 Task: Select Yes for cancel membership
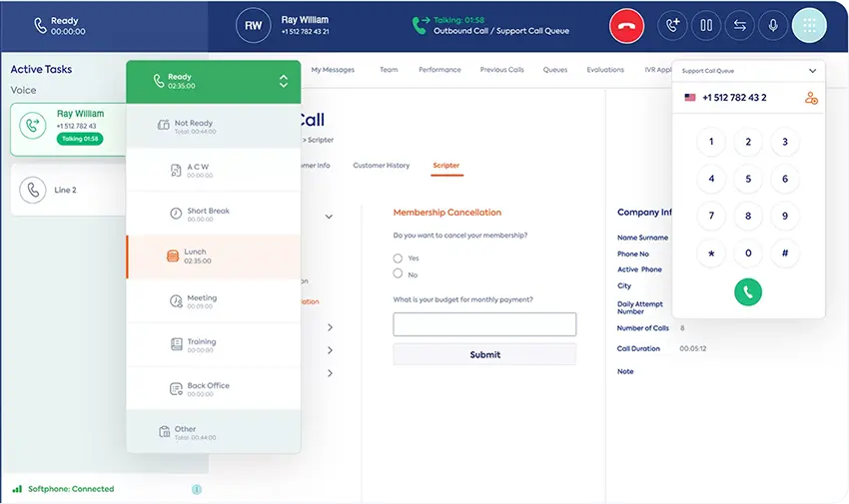click(398, 257)
